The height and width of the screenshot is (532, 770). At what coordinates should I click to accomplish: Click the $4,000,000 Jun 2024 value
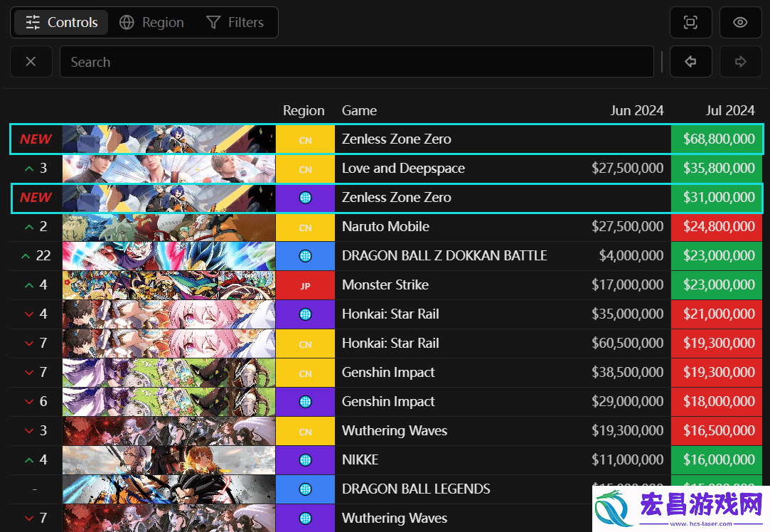[631, 256]
